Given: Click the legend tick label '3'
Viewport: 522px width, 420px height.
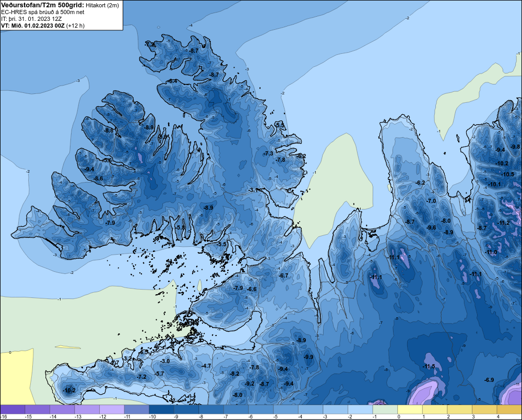Looking at the screenshot, I should click(473, 417).
